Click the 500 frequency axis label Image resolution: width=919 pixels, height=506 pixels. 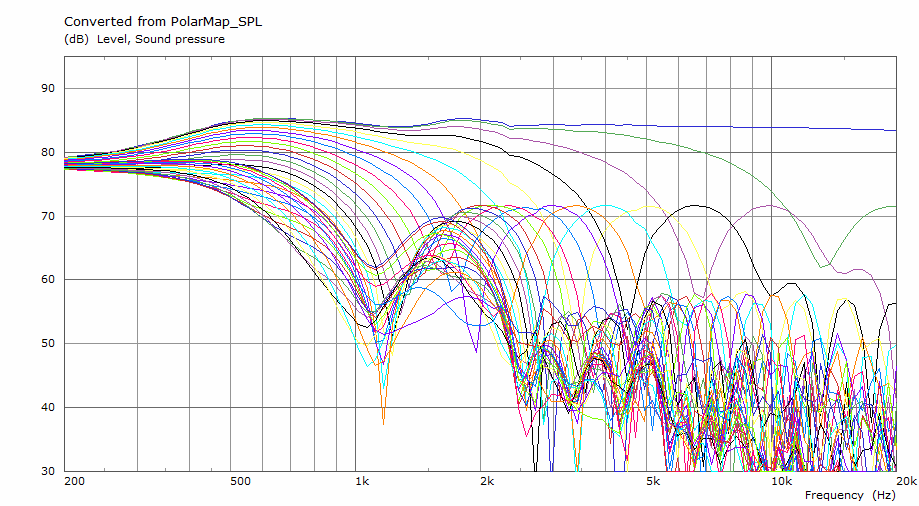pyautogui.click(x=240, y=481)
